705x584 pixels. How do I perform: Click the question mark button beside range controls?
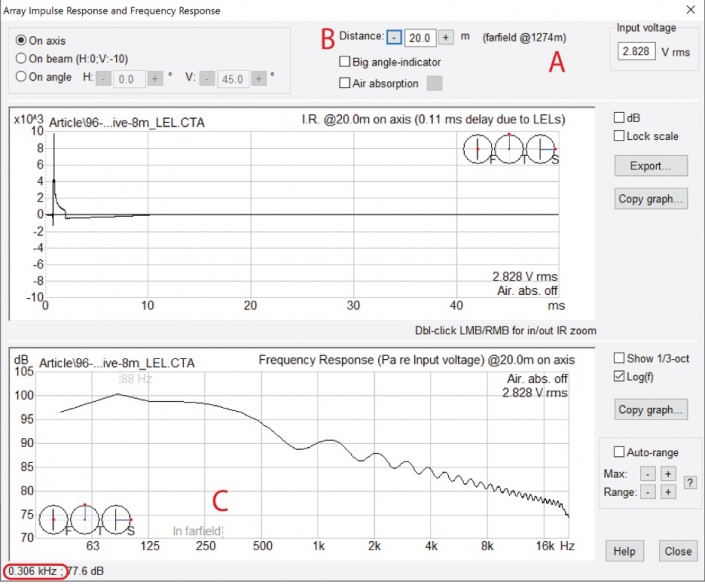688,482
